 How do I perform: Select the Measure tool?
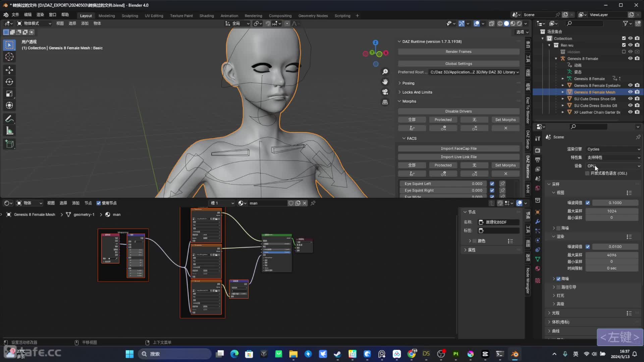coord(9,131)
